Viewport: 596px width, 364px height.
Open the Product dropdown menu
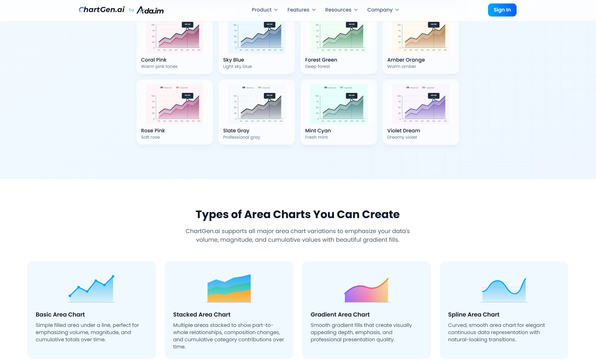tap(264, 10)
